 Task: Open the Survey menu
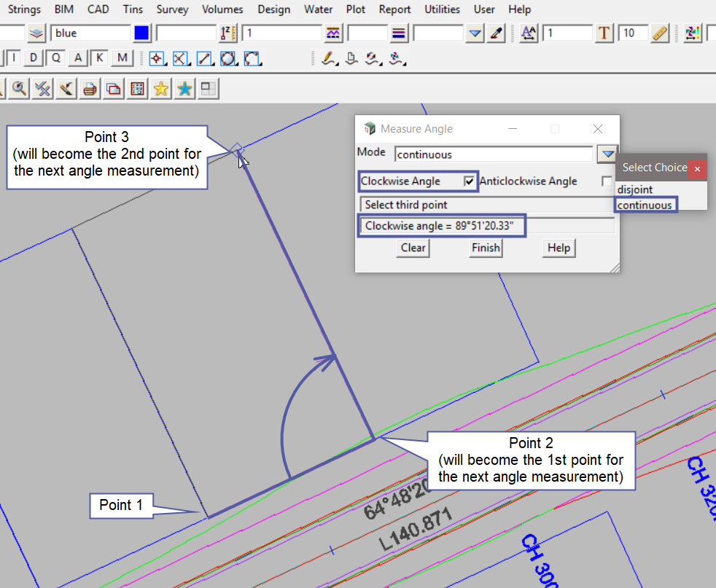172,9
